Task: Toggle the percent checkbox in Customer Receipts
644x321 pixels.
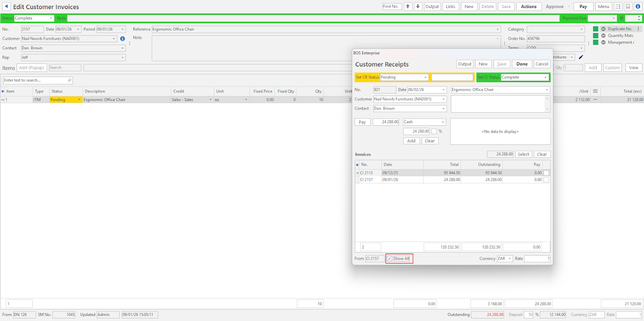Action: (434, 131)
